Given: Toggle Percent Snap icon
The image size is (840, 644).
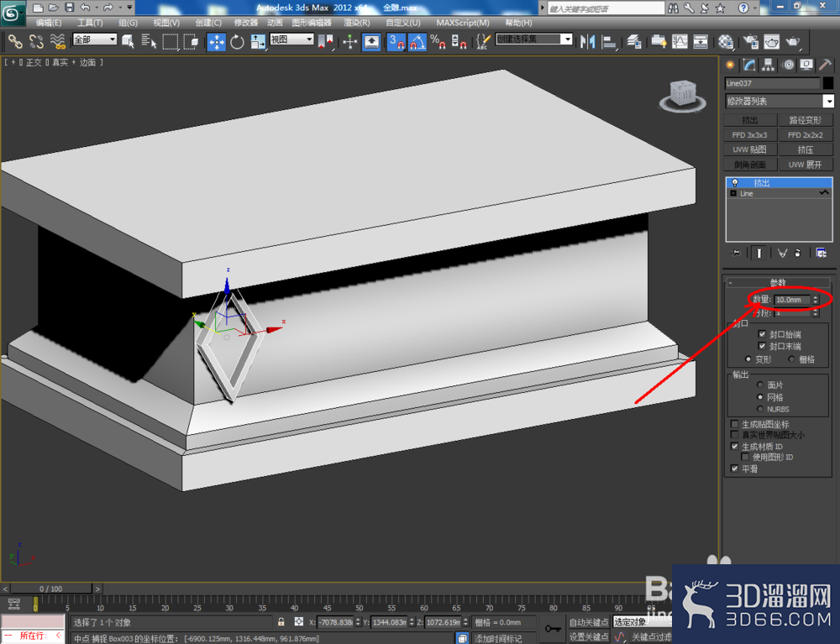Looking at the screenshot, I should tap(438, 41).
